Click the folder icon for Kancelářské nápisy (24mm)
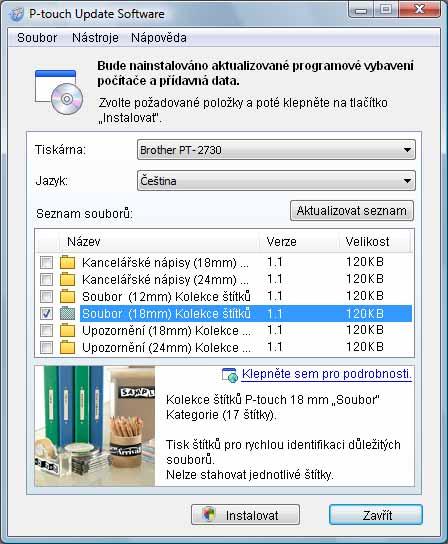The width and height of the screenshot is (448, 544). click(x=67, y=279)
